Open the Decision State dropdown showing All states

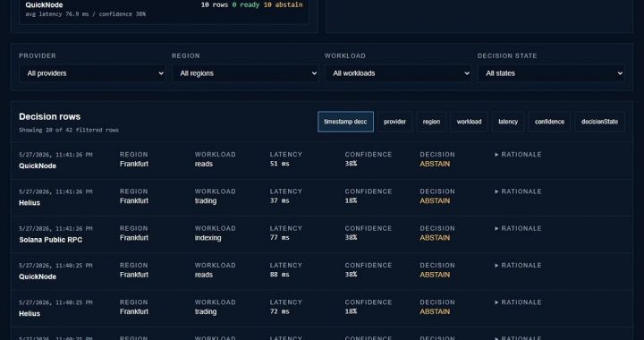pyautogui.click(x=551, y=73)
